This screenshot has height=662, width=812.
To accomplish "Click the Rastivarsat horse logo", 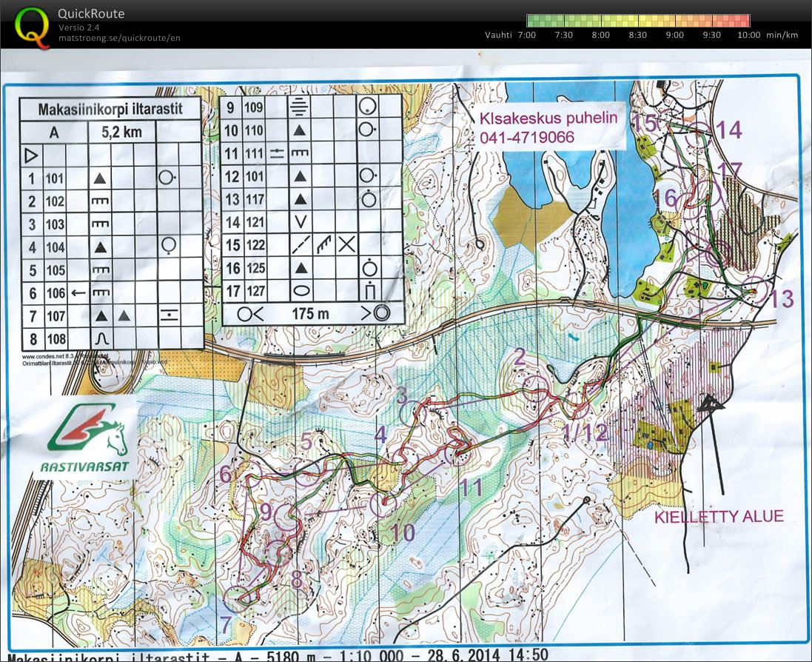I will point(87,438).
